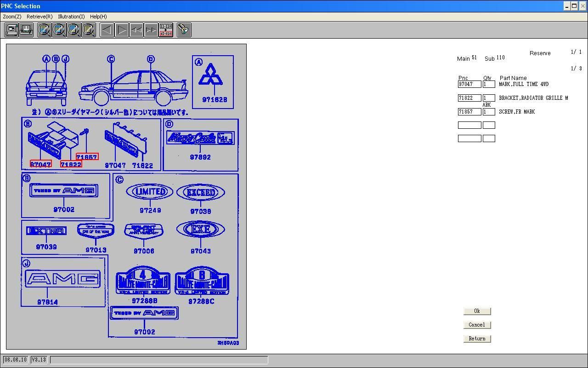Viewport: 588px width, 368px height.
Task: Minimize the PNC Selection window
Action: coord(567,6)
